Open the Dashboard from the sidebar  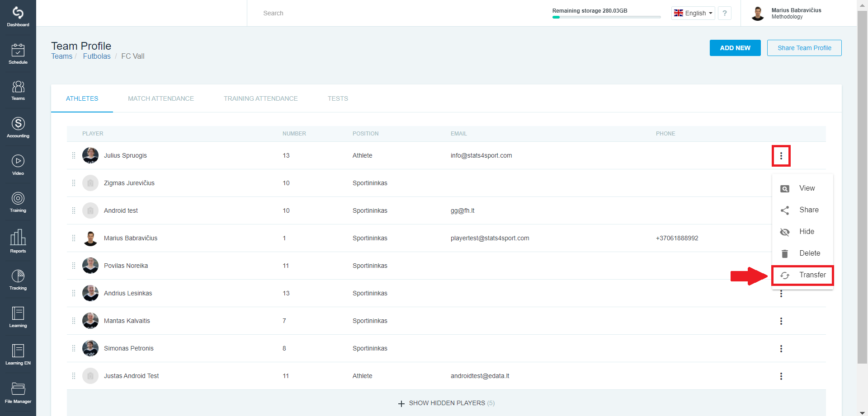18,17
